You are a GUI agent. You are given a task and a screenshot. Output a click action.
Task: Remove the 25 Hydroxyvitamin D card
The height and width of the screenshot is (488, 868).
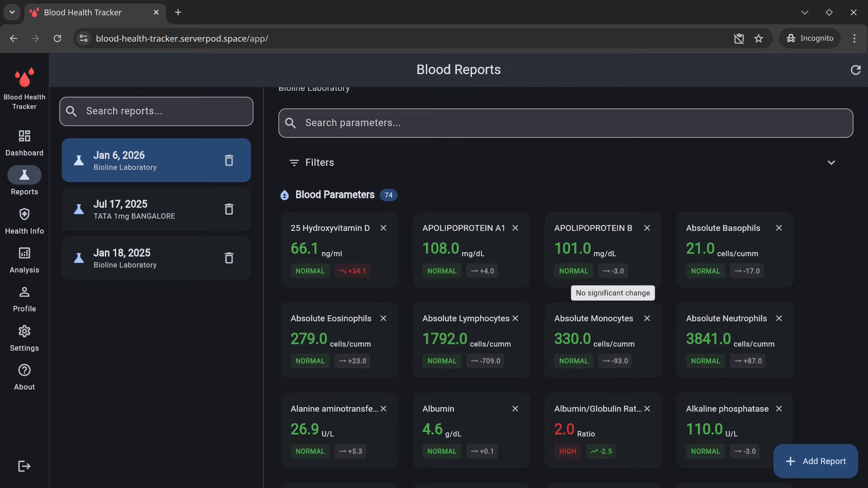tap(383, 228)
